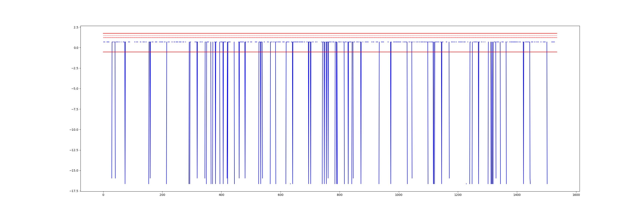Click the y-axis tick label −15.0
The image size is (644, 215).
74,171
